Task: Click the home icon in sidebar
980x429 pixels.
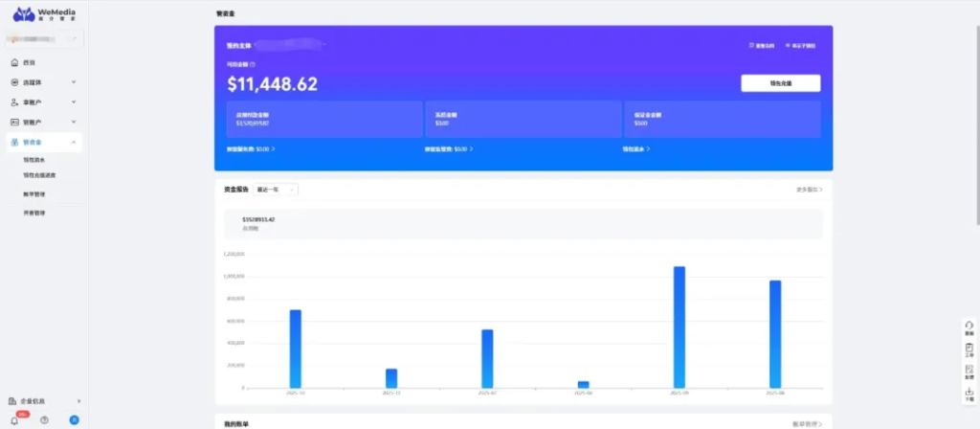Action: pos(14,62)
